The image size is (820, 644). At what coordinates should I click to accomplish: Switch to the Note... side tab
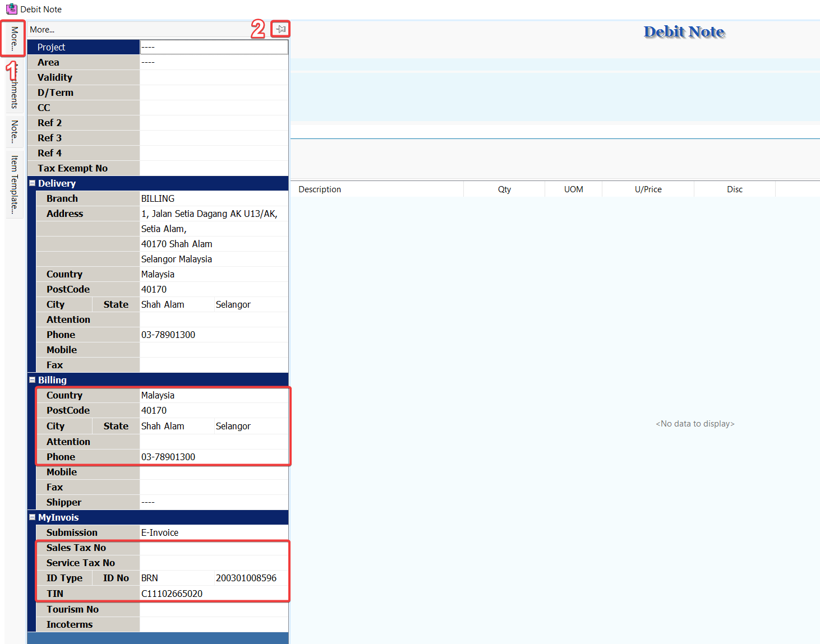point(14,132)
